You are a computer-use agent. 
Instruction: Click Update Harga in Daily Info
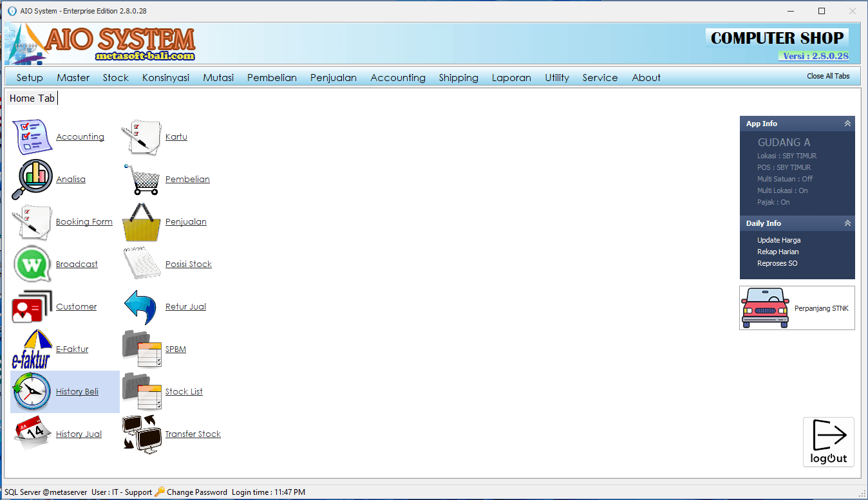(x=779, y=240)
